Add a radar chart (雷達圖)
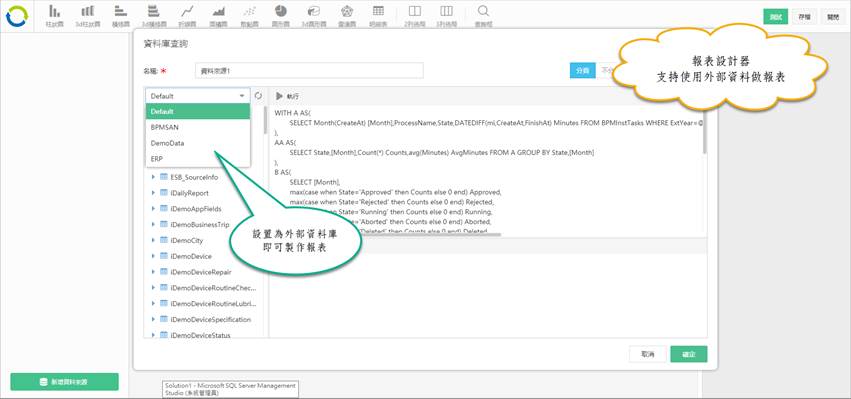 click(x=347, y=16)
